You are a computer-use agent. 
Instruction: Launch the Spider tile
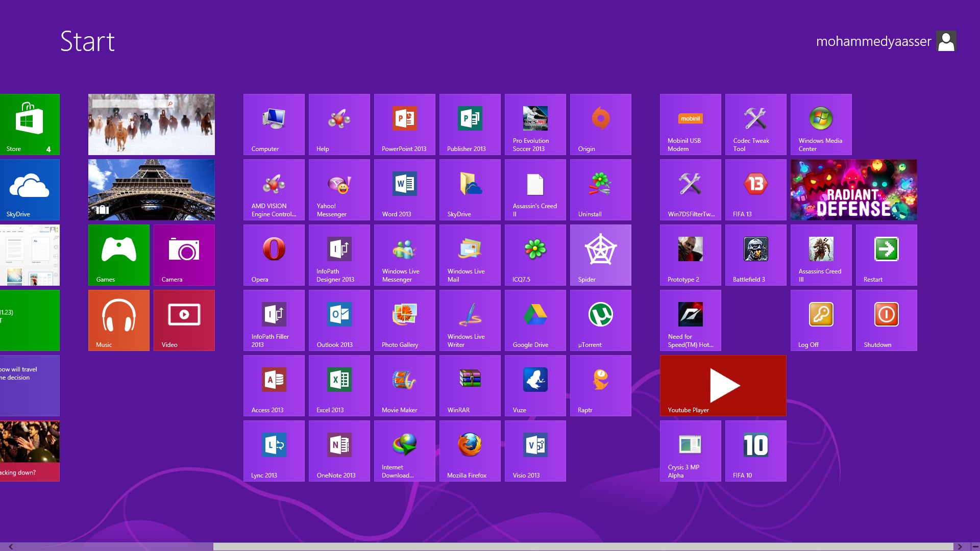601,255
